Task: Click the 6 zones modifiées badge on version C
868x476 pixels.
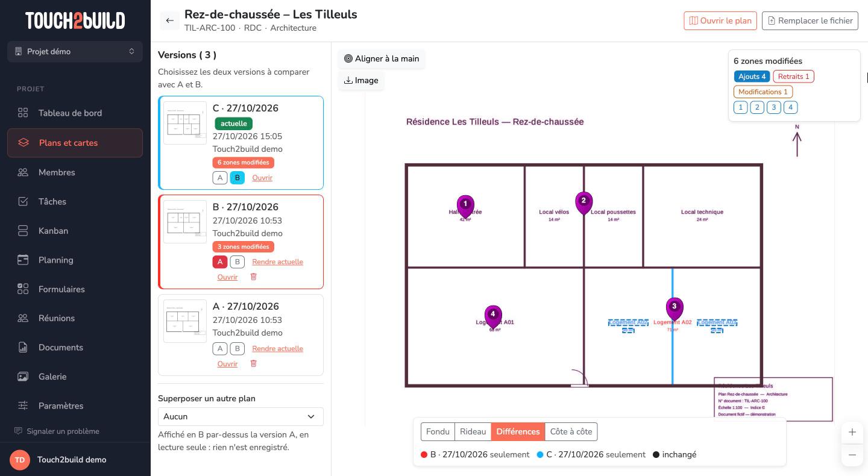Action: (244, 163)
